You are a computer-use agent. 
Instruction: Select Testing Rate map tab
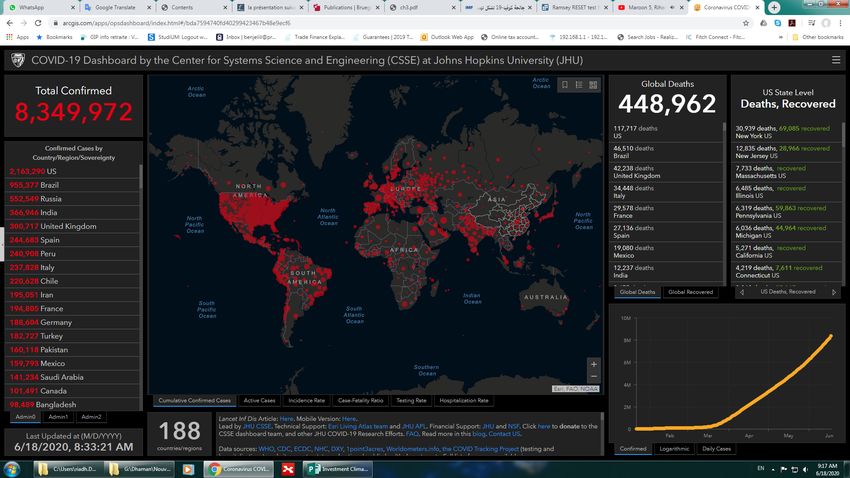point(411,401)
